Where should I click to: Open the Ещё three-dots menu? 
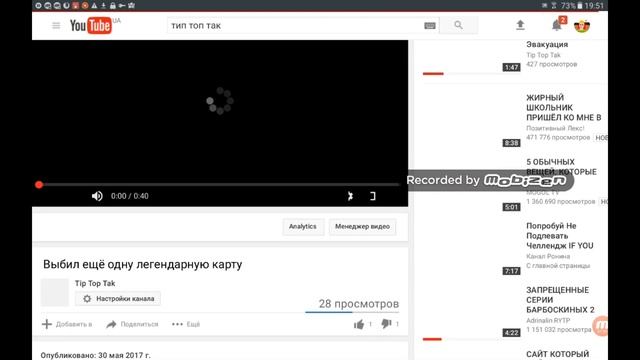coord(186,324)
